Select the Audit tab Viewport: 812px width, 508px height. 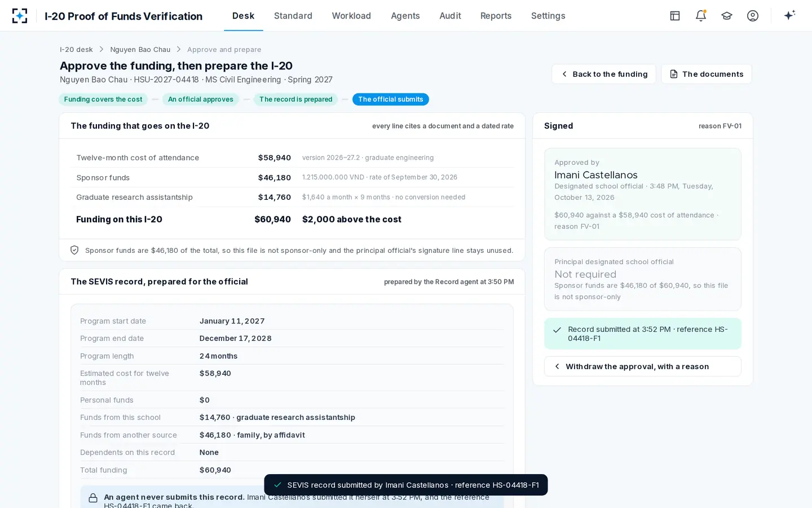[450, 16]
